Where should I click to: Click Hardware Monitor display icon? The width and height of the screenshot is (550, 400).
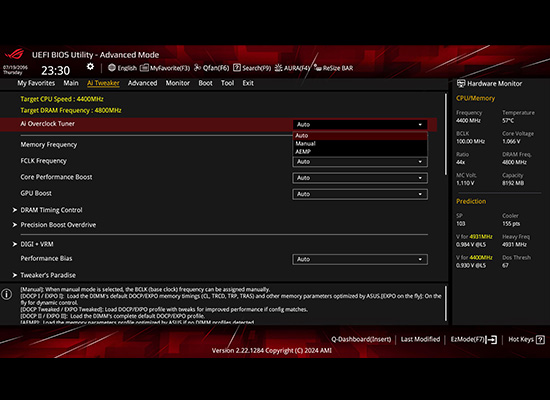pyautogui.click(x=461, y=84)
